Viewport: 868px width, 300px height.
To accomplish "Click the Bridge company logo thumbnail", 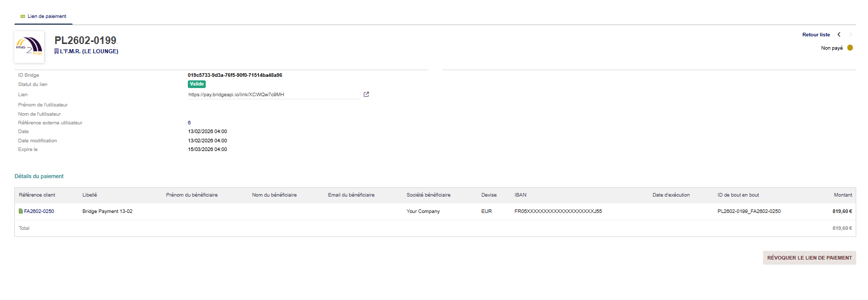I will click(x=29, y=47).
